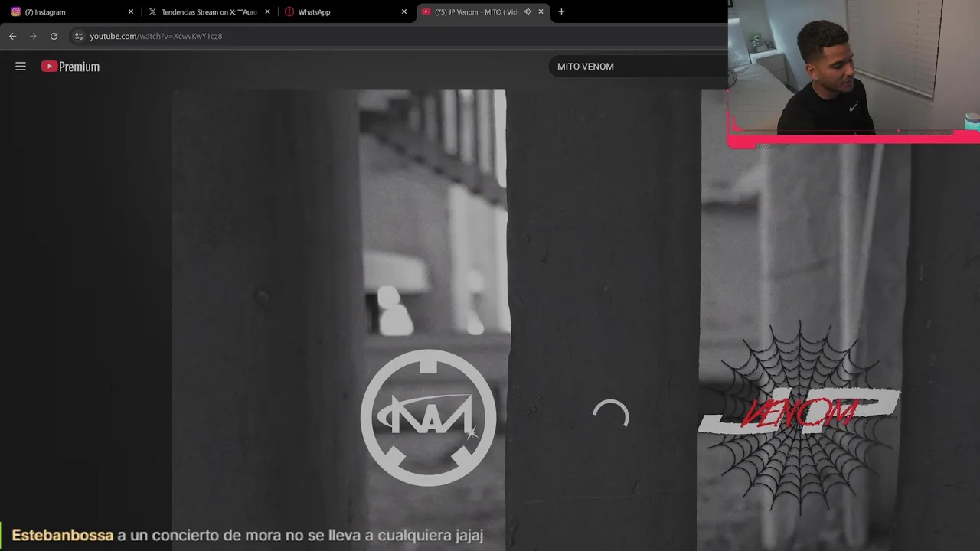Click the WhatsApp favicon on third tab

click(289, 11)
